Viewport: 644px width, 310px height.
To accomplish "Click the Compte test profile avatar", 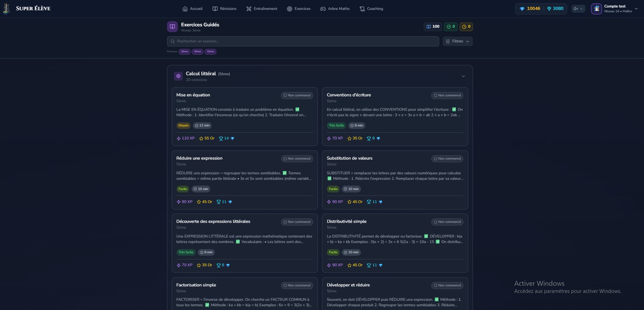I will click(596, 9).
